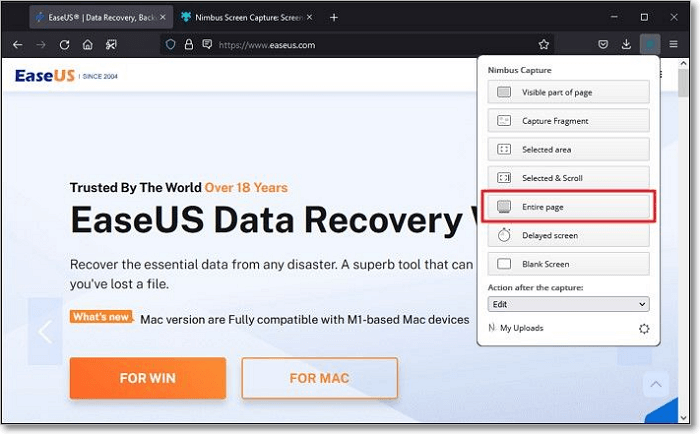Click the URL address bar
Screen dimensions: 700x434
370,44
